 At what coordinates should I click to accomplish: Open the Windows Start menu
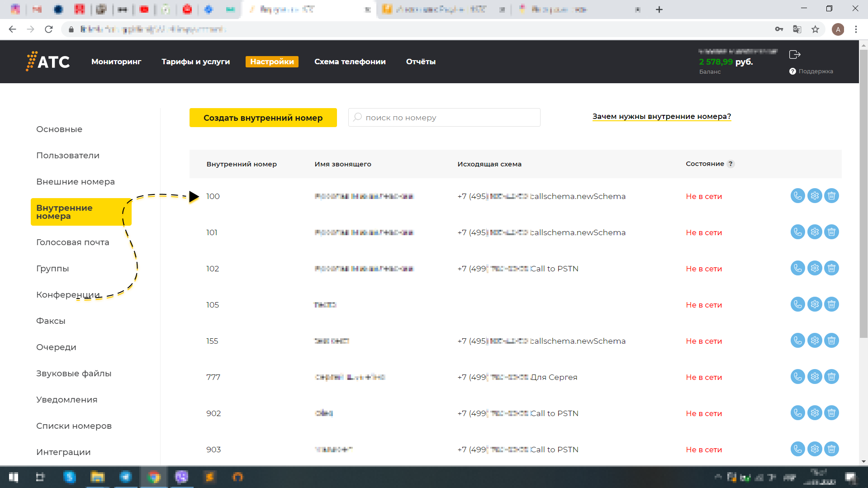click(14, 477)
